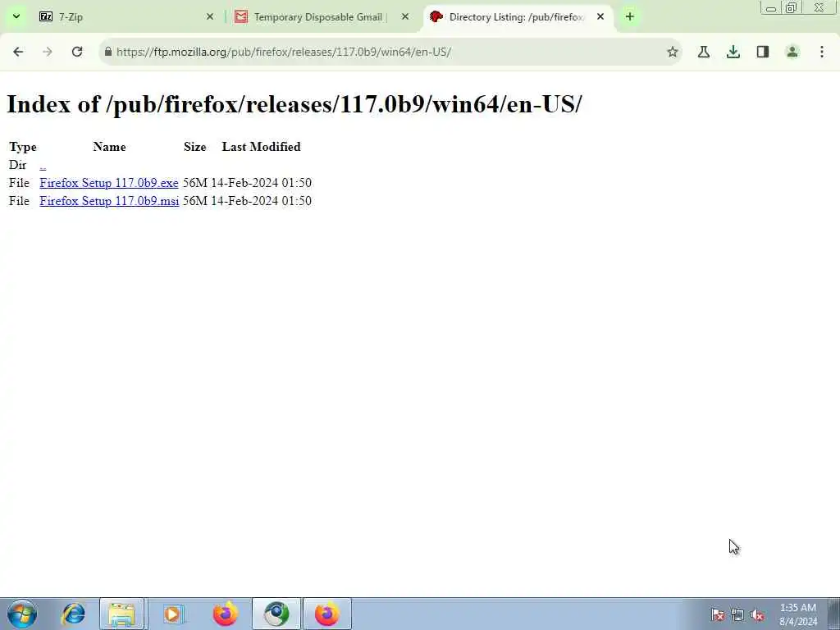The width and height of the screenshot is (840, 630).
Task: Click the browser forward arrow
Action: [x=48, y=52]
